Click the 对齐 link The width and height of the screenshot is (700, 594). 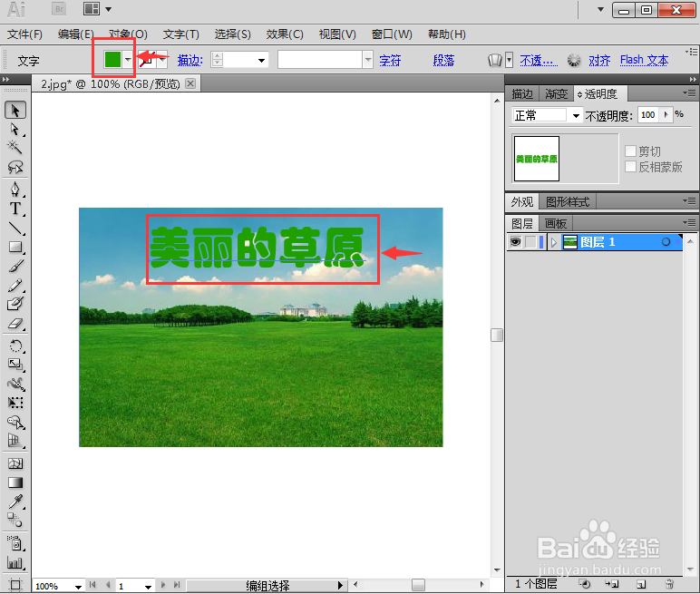coord(599,60)
